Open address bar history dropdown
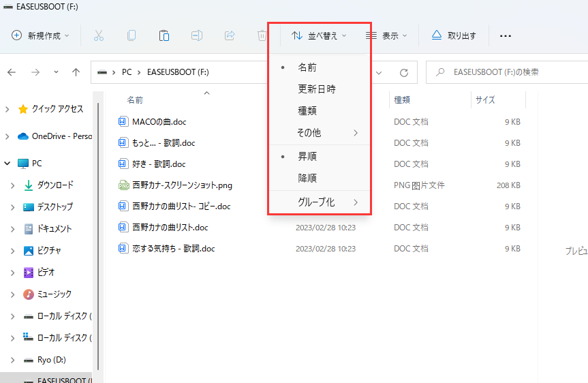The image size is (588, 383). coord(379,72)
